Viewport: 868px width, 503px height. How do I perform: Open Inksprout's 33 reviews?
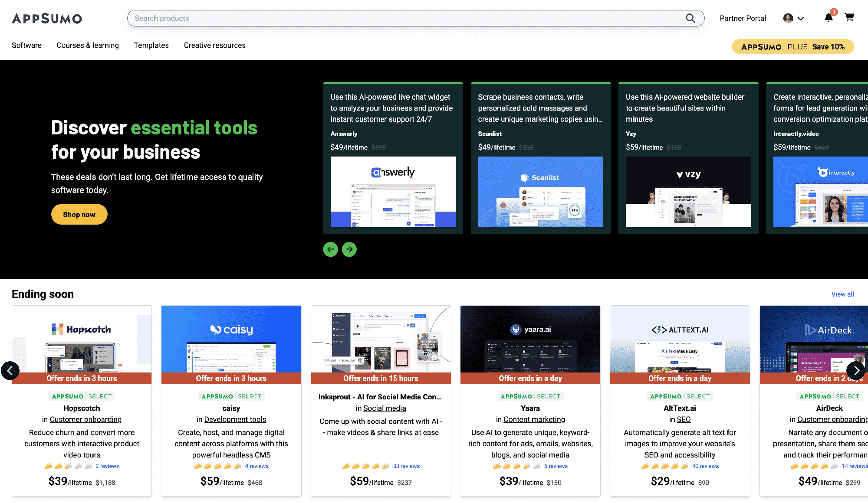click(x=406, y=466)
